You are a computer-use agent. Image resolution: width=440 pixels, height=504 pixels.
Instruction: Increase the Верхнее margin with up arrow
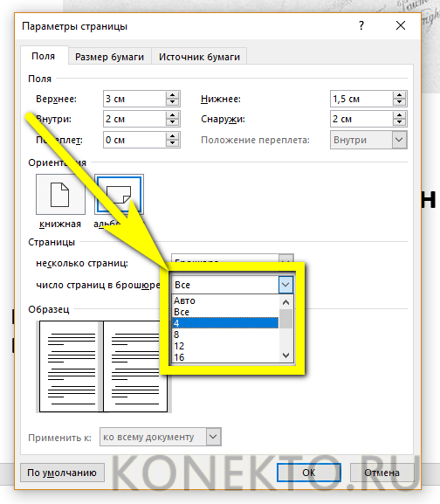(x=173, y=95)
